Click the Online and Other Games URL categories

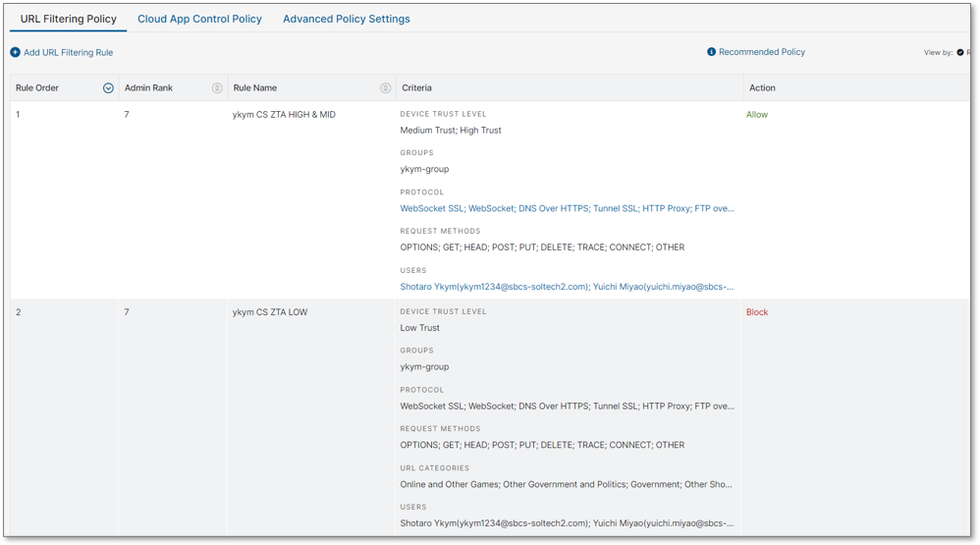pos(567,484)
